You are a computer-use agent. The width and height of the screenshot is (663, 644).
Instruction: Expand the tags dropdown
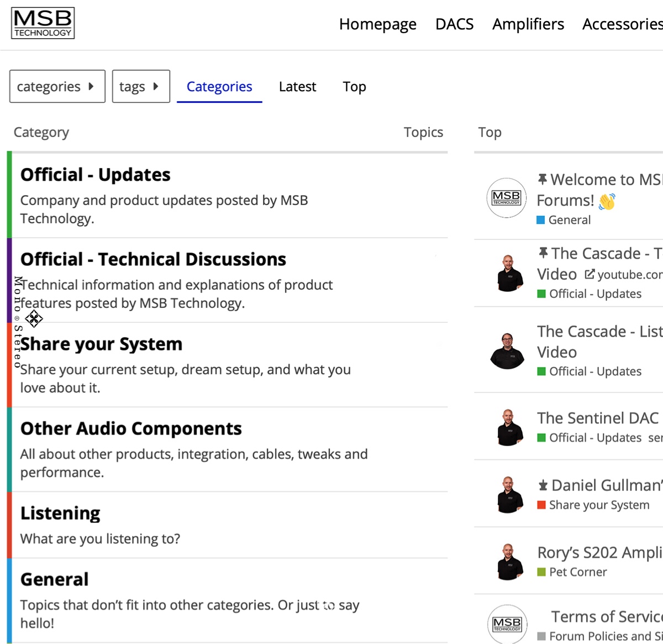(140, 86)
